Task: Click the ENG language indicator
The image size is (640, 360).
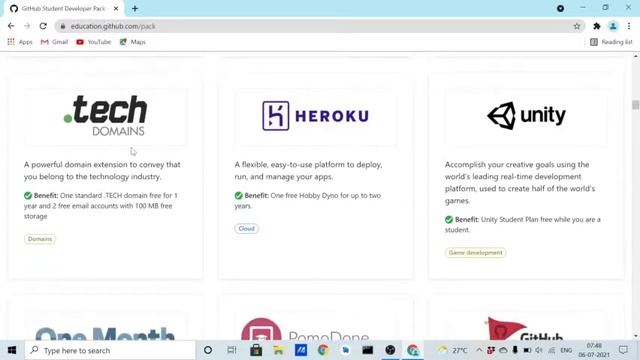Action: coord(566,350)
